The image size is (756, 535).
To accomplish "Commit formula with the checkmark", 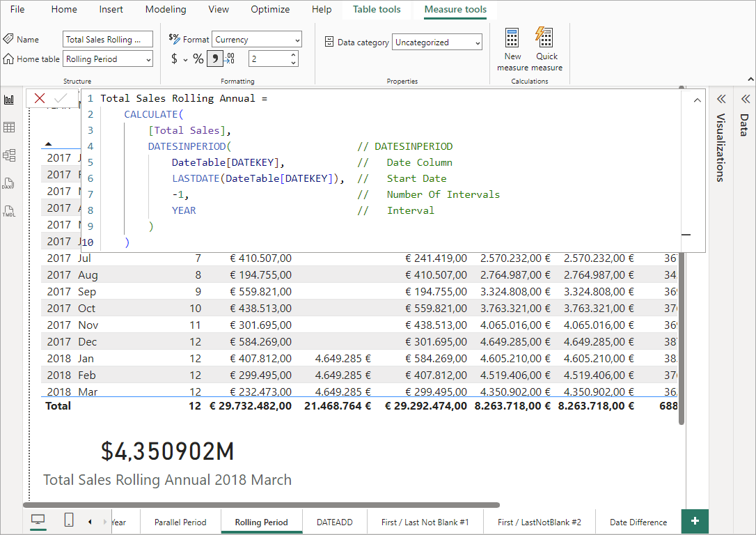I will tap(61, 98).
